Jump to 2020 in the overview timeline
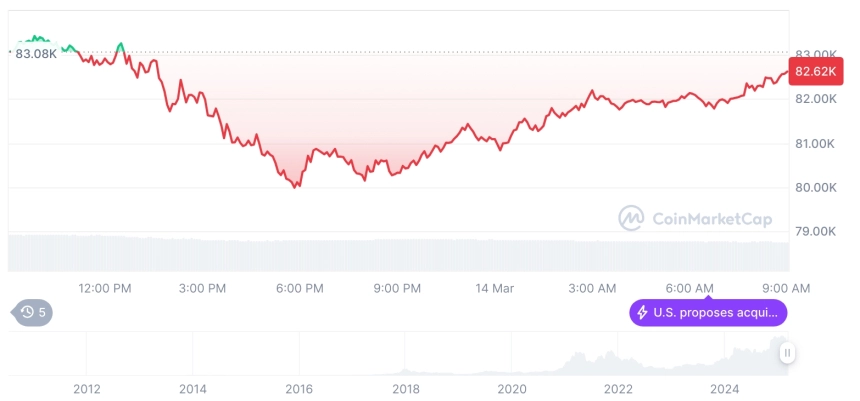 [x=512, y=389]
